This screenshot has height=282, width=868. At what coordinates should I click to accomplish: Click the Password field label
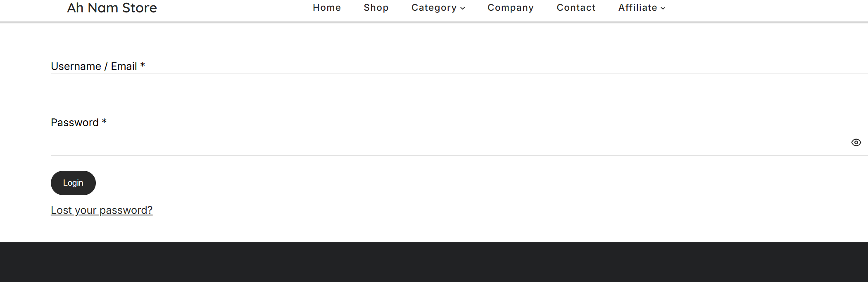(x=75, y=122)
